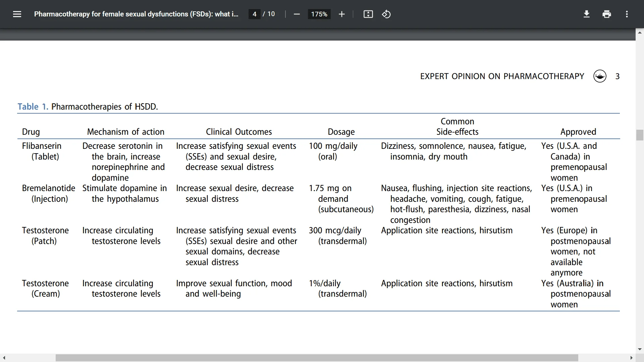Click 'Mechanism of action' column header
This screenshot has width=644, height=362.
click(126, 132)
